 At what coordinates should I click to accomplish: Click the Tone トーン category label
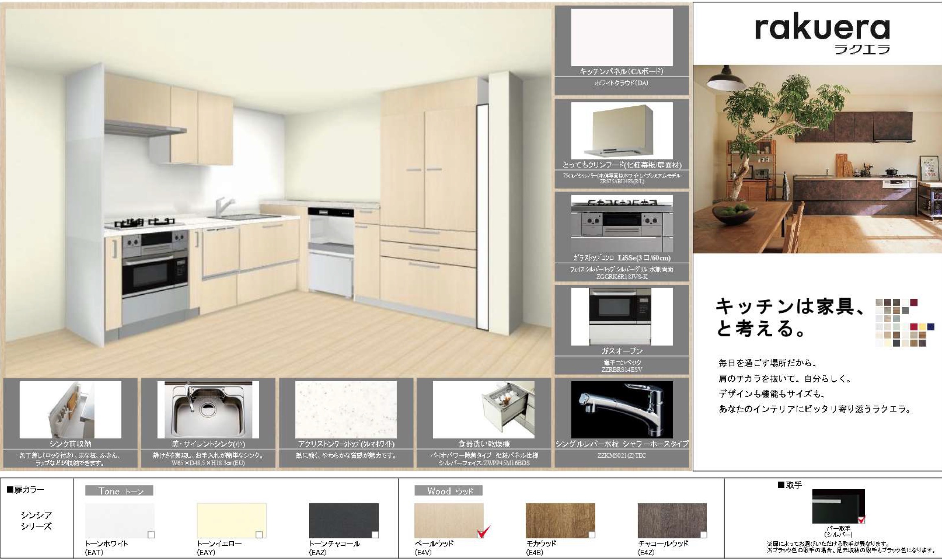click(119, 491)
